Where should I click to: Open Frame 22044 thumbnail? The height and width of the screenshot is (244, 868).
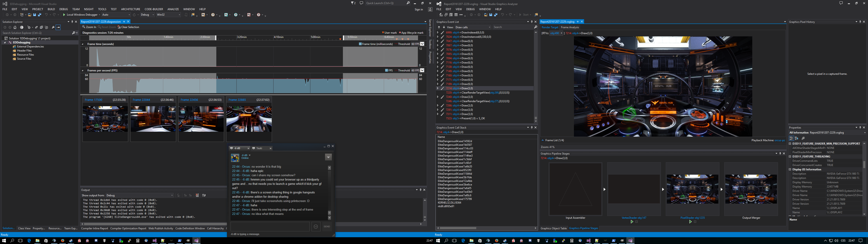153,119
